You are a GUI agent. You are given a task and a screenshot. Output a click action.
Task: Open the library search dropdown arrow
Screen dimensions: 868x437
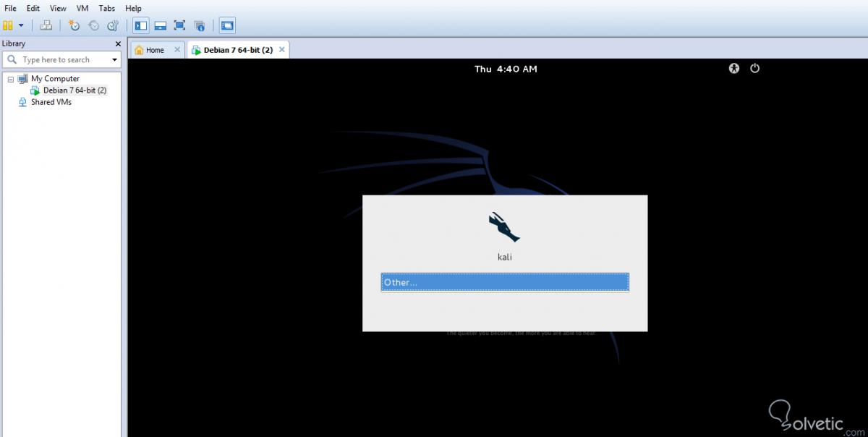coord(114,60)
